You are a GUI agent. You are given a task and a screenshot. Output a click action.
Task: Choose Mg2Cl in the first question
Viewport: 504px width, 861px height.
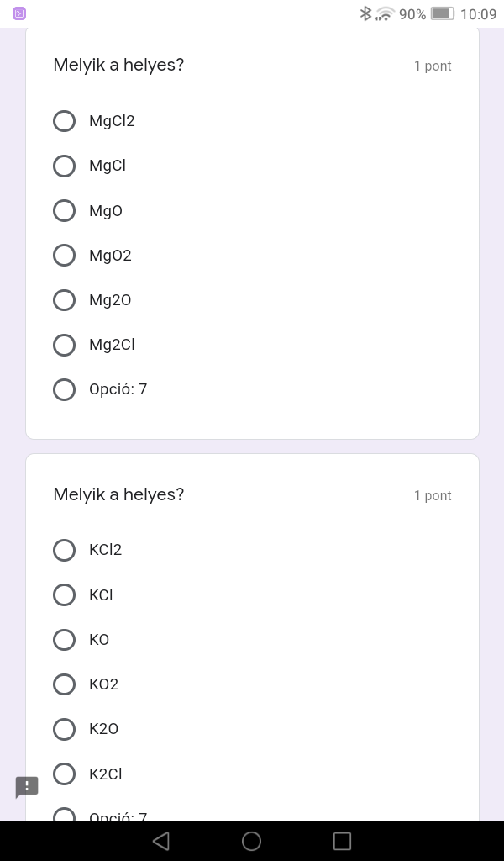click(65, 345)
